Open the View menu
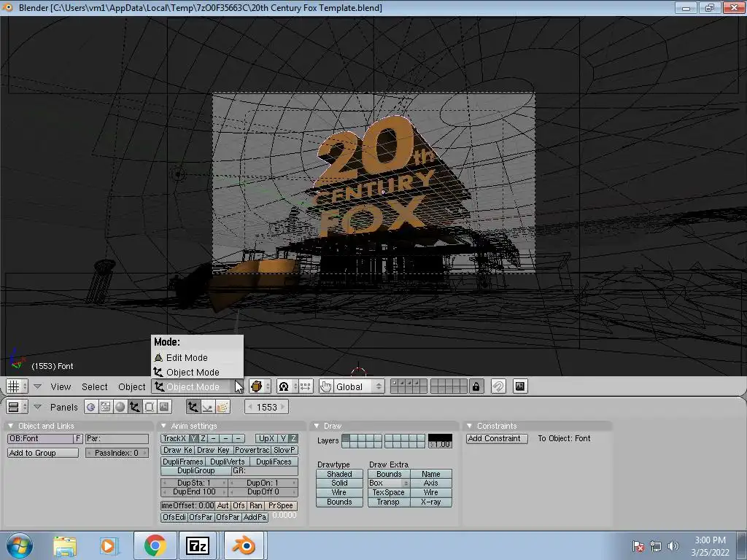The image size is (747, 560). [61, 386]
